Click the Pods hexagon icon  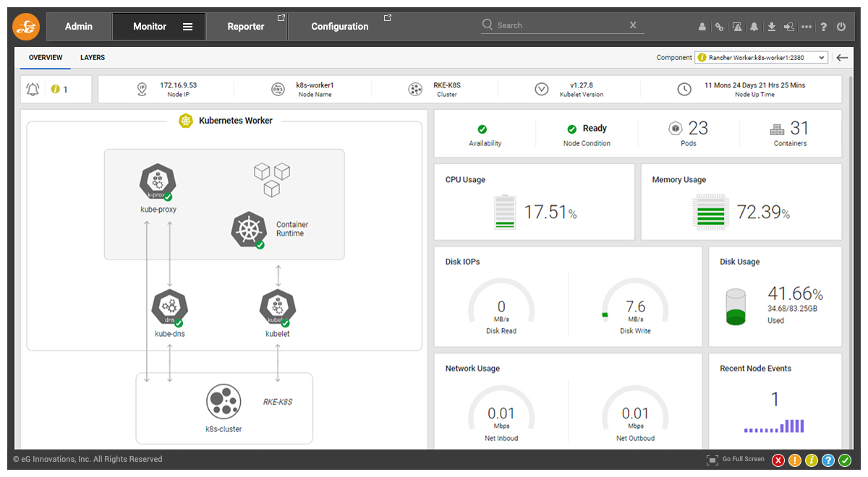coord(676,129)
